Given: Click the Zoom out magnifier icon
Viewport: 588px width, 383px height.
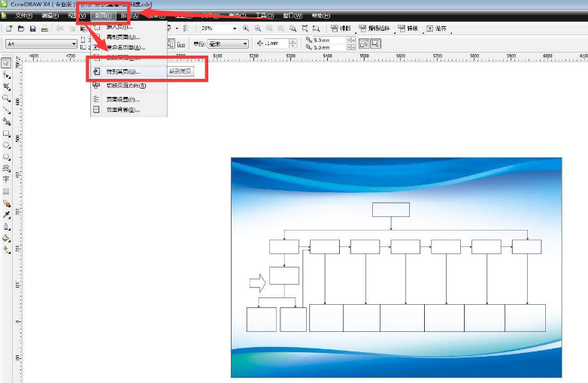Looking at the screenshot, I should tap(258, 29).
